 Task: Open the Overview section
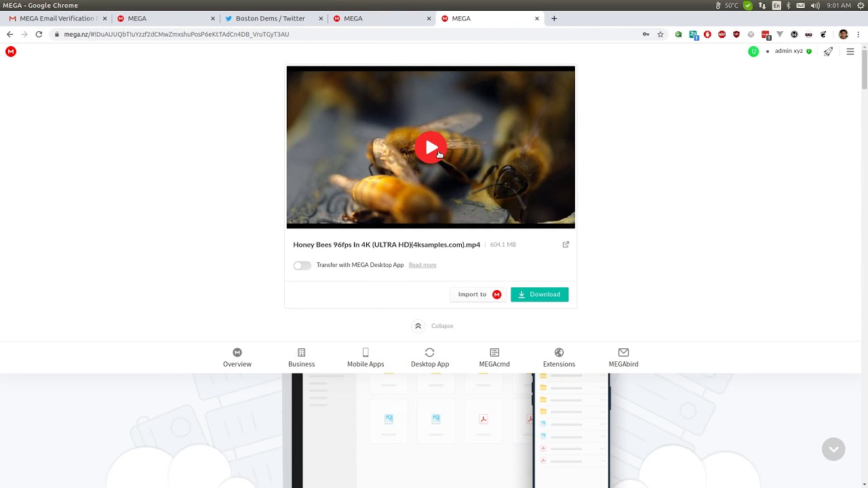(237, 357)
